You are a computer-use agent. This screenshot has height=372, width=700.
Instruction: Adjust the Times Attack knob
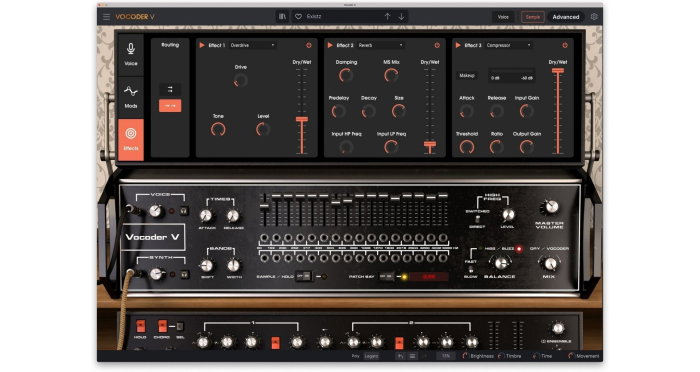pyautogui.click(x=206, y=216)
